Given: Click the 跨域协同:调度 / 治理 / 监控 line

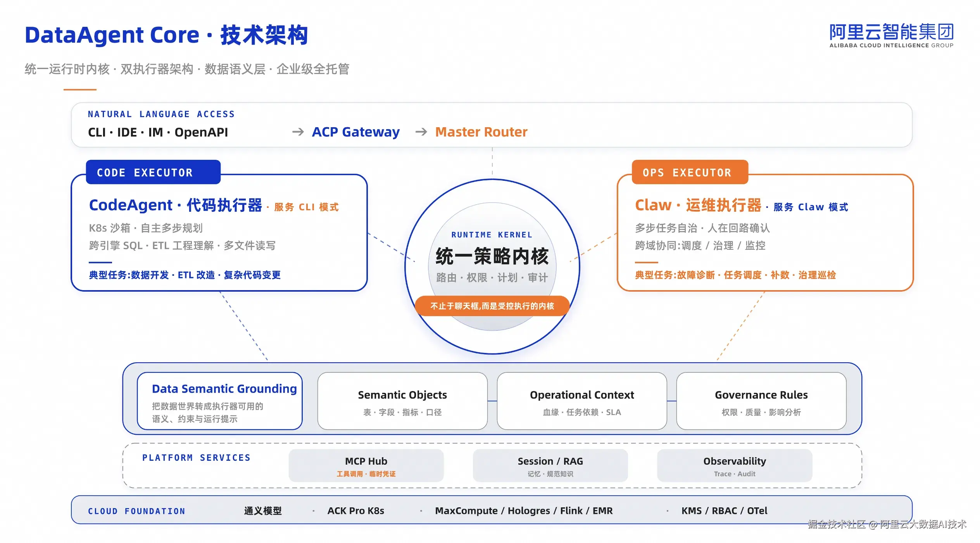Looking at the screenshot, I should [x=700, y=246].
